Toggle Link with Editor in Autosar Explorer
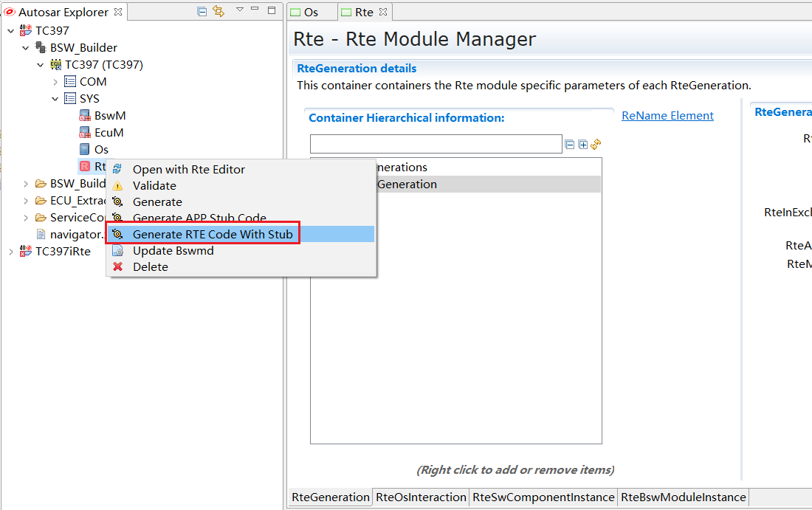 (x=219, y=11)
